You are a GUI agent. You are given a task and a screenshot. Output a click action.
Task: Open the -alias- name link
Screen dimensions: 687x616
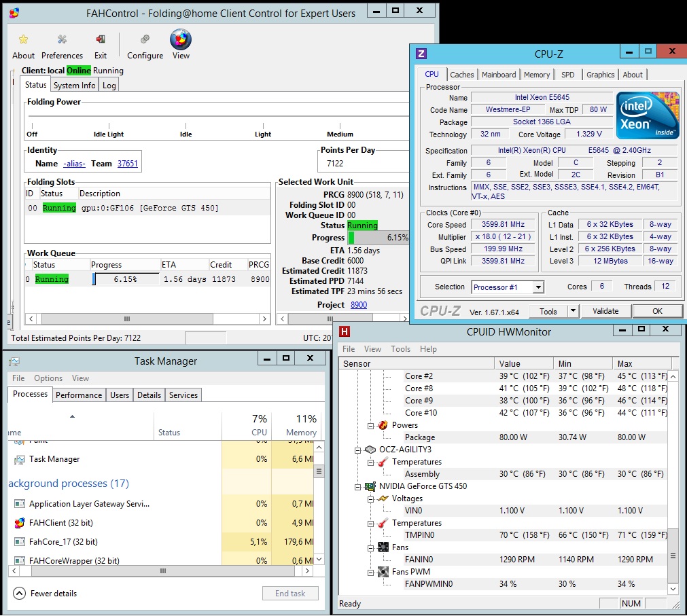(x=74, y=163)
